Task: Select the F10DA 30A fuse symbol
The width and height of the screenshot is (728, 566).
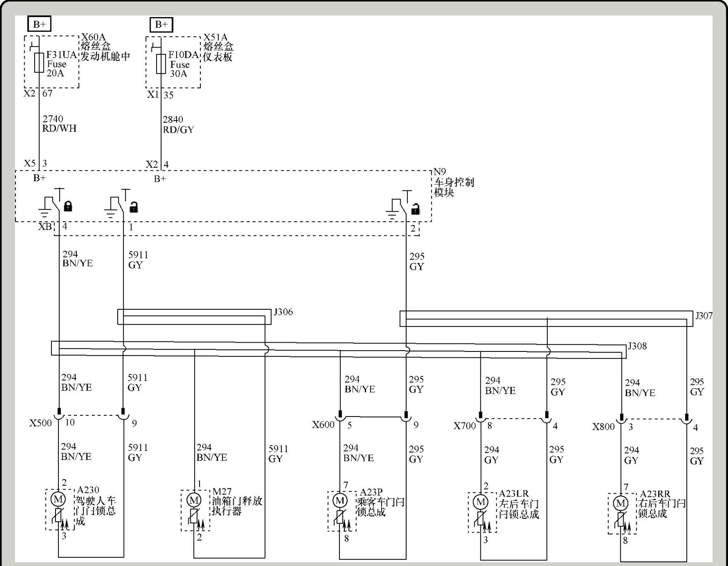Action: 161,64
